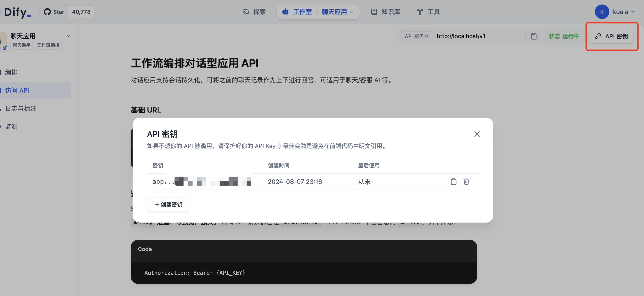The image size is (644, 296).
Task: Click the 工作室 studio robot icon
Action: [x=285, y=12]
